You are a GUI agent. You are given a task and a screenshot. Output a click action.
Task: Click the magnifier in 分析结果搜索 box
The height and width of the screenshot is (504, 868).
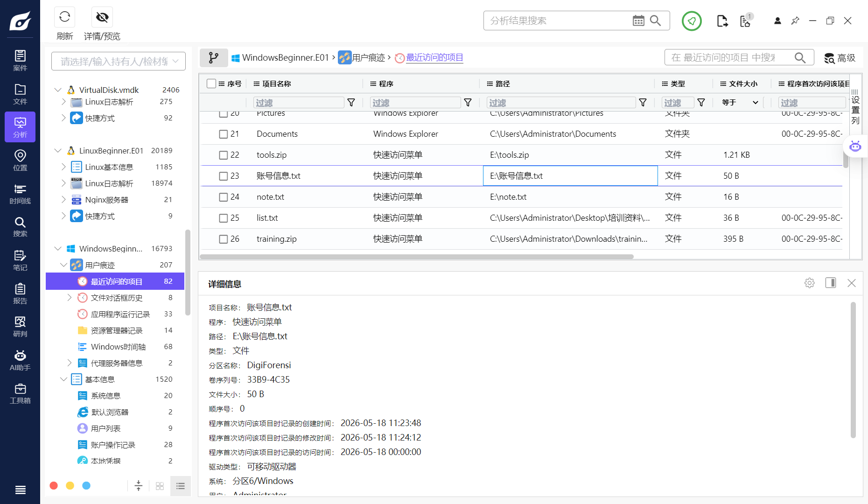tap(655, 21)
